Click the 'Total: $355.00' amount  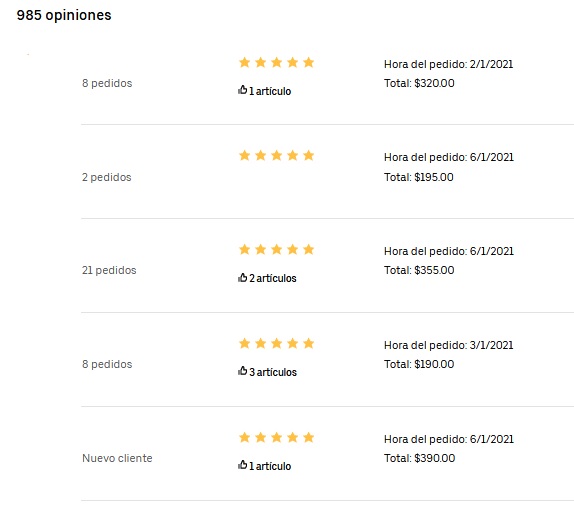click(419, 270)
